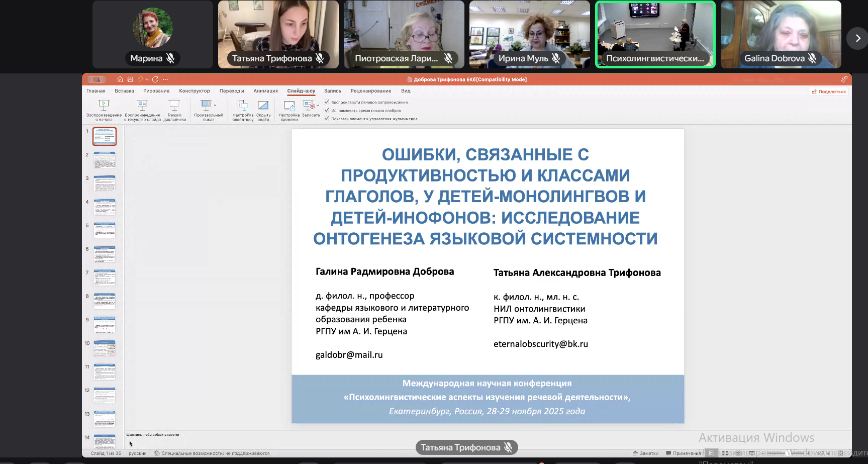Expand the Custom Show (Произвольный показ) dropdown
This screenshot has height=464, width=868.
point(215,105)
